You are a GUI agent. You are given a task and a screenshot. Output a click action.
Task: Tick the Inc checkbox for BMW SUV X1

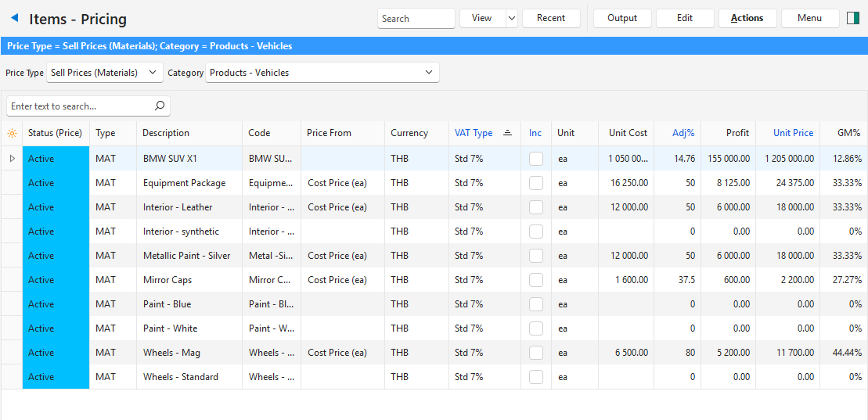pos(536,159)
